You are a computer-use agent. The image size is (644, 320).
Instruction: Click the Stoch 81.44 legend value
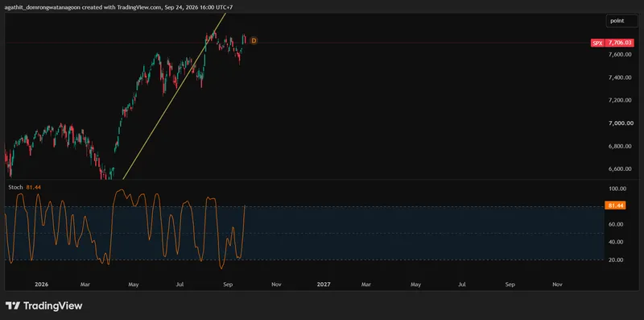pos(33,187)
